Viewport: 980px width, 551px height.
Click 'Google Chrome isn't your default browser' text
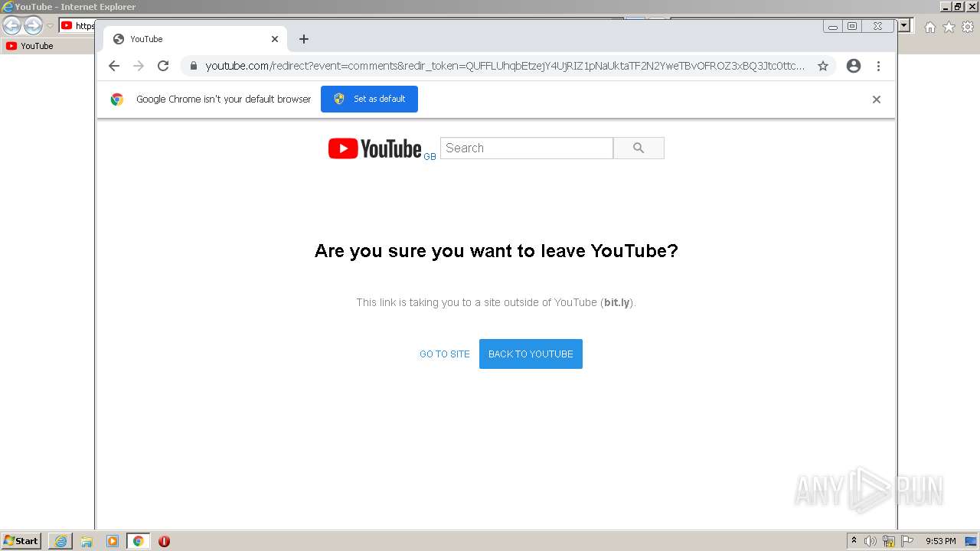[x=224, y=99]
